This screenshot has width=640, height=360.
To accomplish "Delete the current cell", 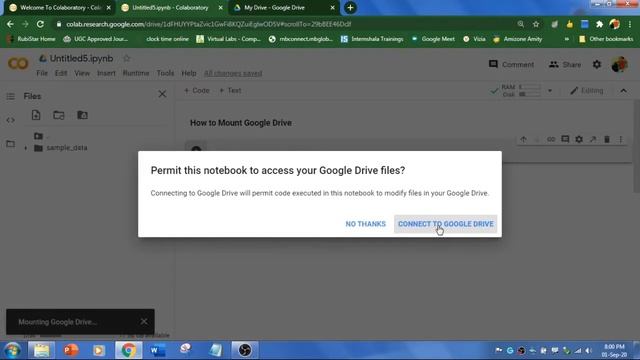I will pyautogui.click(x=607, y=140).
